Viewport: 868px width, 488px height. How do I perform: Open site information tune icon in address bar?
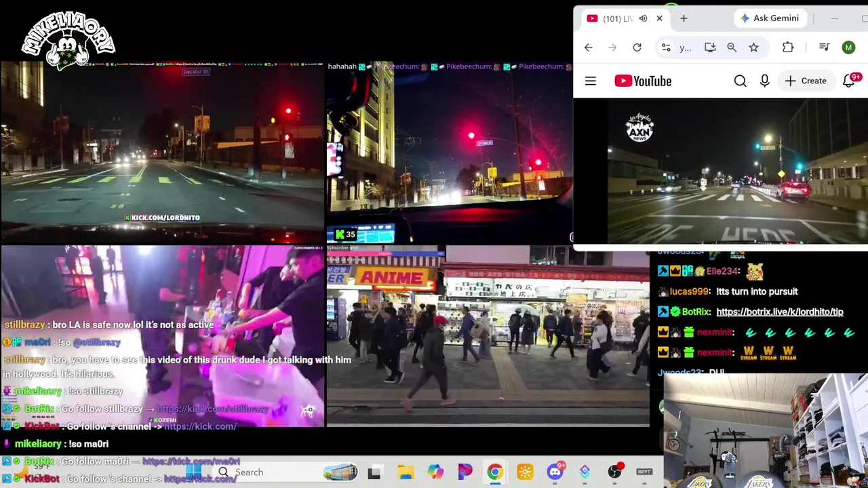[666, 47]
